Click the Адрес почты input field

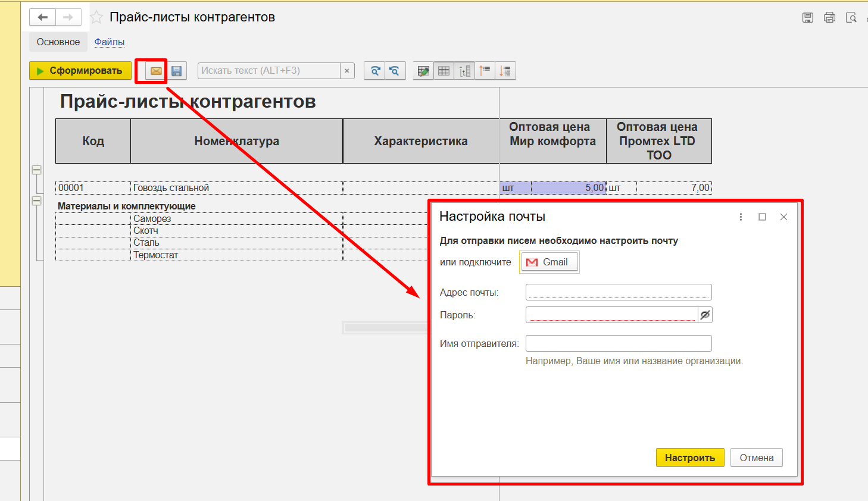618,292
